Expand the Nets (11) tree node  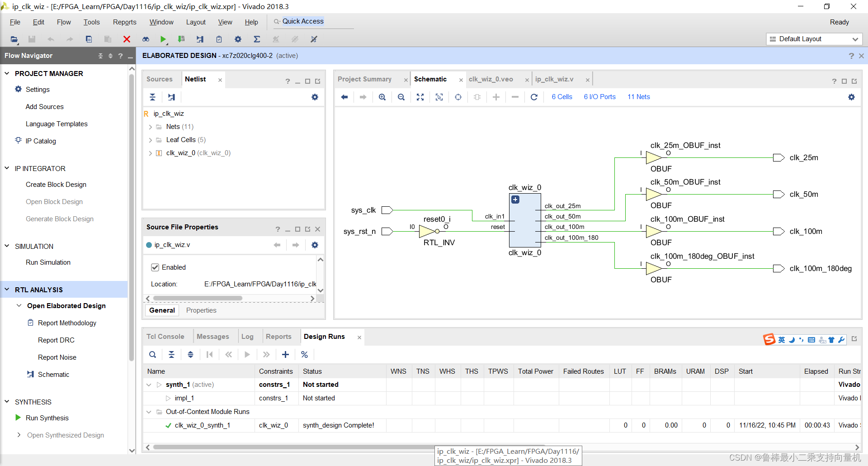(150, 127)
